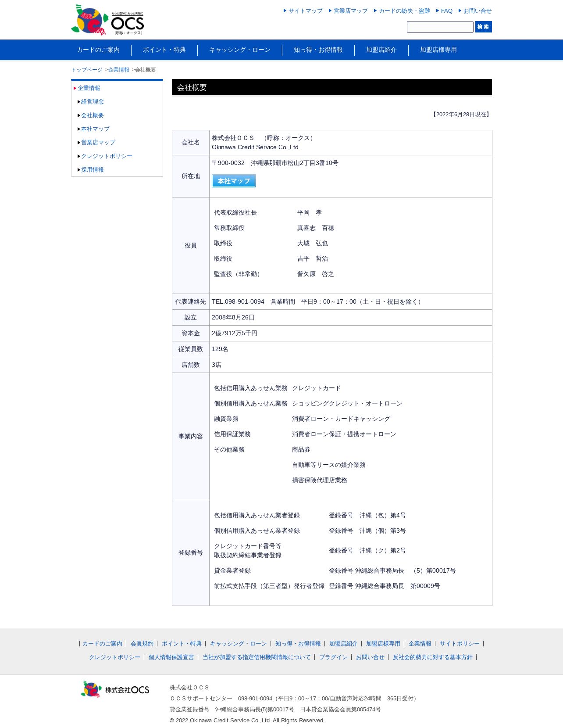Click the 株式会社OCS footer logo

pos(115,689)
